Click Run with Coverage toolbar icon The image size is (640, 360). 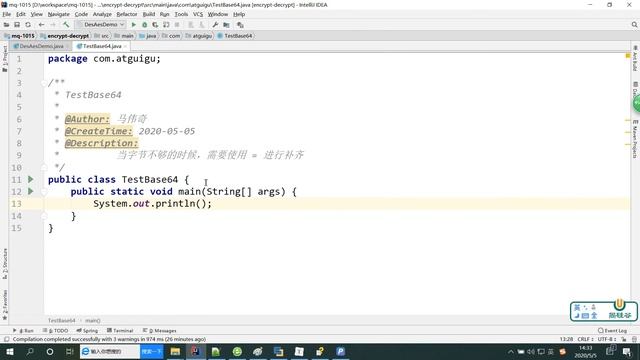[x=155, y=25]
